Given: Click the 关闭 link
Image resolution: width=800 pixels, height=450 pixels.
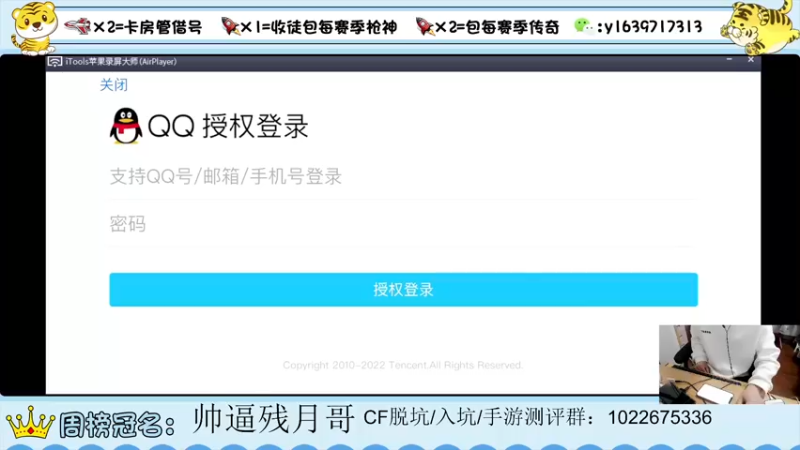Looking at the screenshot, I should coord(113,85).
